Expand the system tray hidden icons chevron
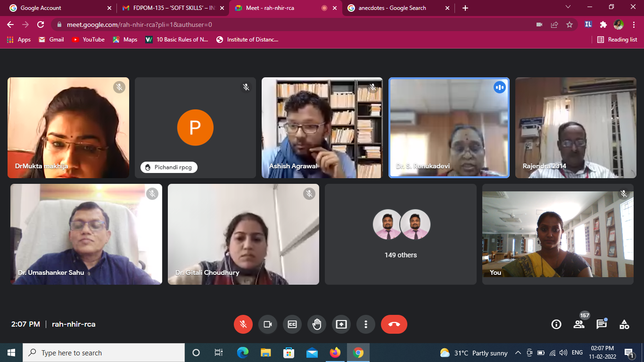 point(518,353)
